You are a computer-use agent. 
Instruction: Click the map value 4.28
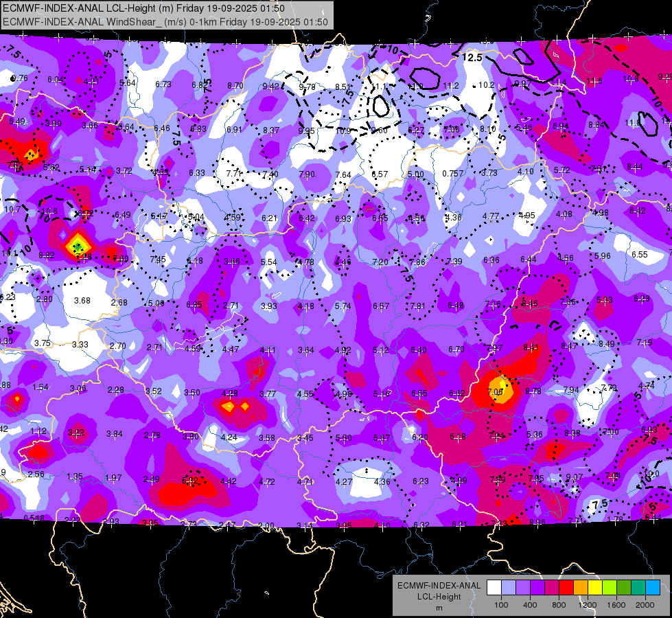coord(230,393)
